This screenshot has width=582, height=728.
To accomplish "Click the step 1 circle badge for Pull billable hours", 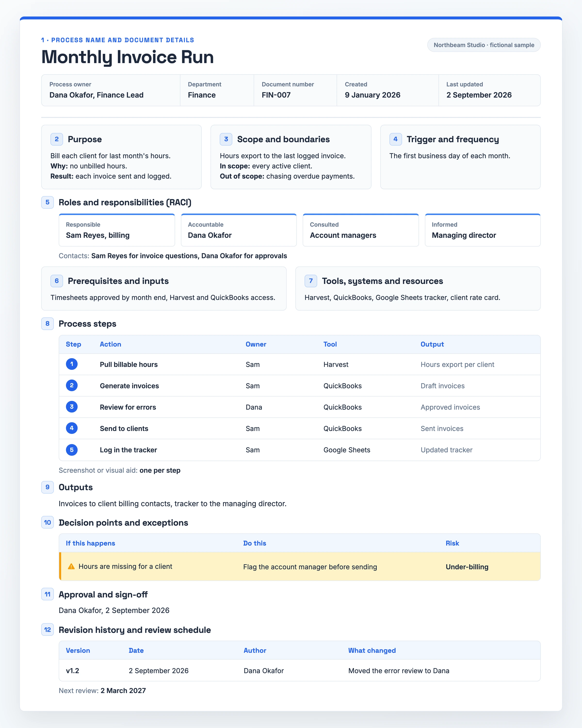I will (72, 364).
